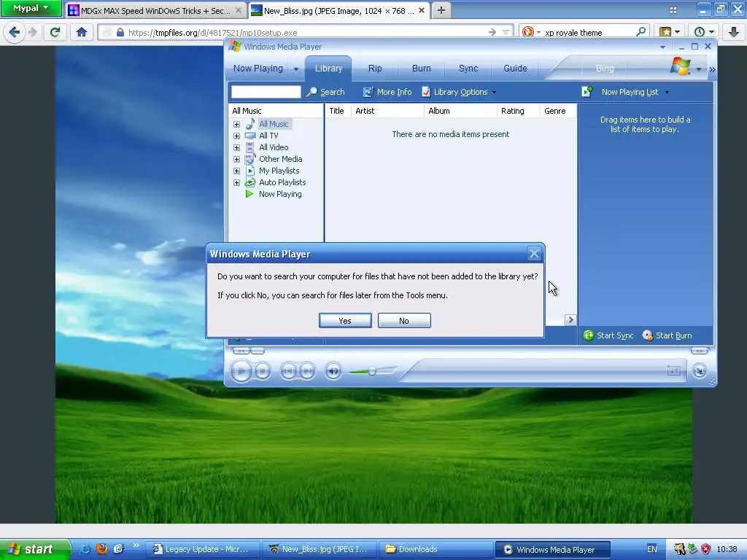747x560 pixels.
Task: Open the Library Options menu
Action: point(460,92)
